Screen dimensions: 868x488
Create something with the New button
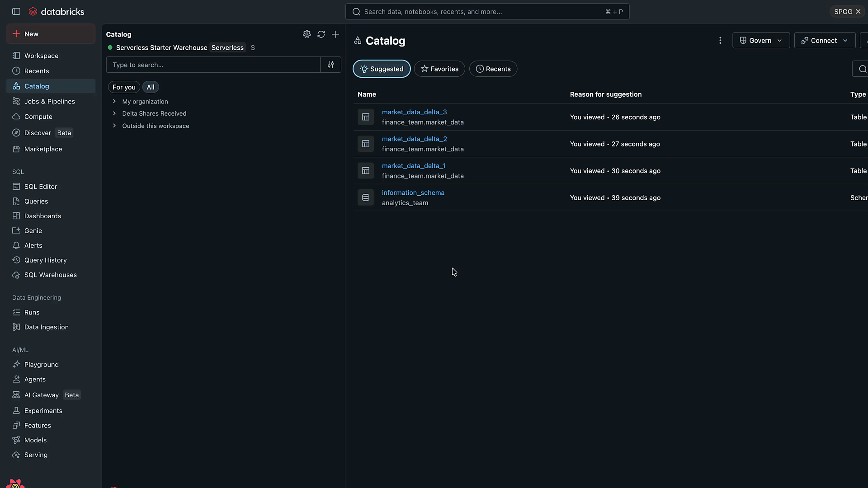(x=50, y=33)
